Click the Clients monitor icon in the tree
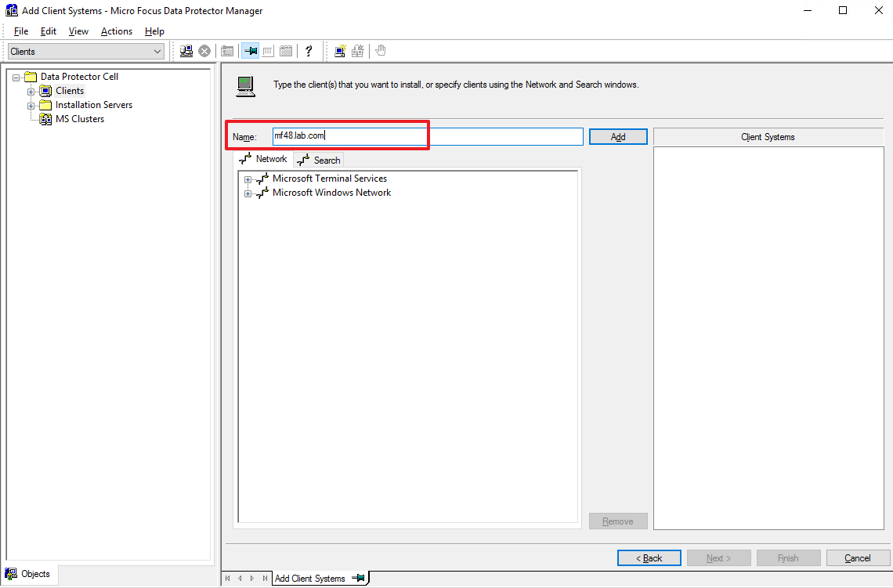This screenshot has height=588, width=893. [x=45, y=91]
